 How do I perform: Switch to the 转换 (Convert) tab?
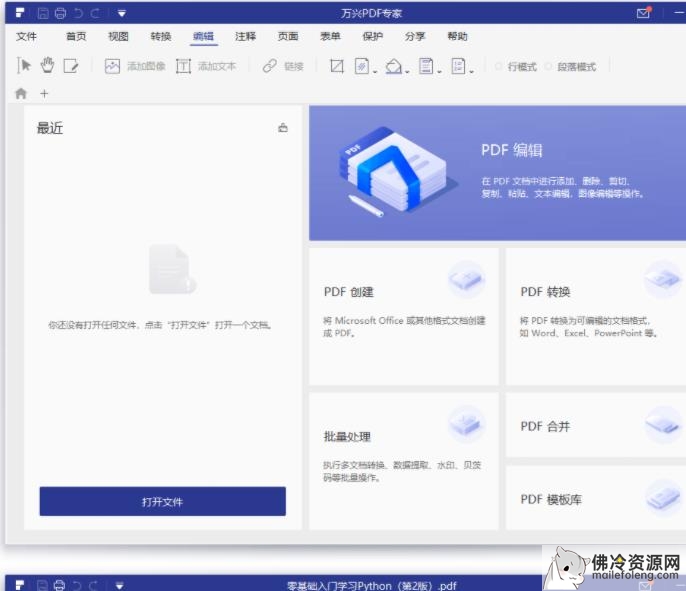pos(161,36)
